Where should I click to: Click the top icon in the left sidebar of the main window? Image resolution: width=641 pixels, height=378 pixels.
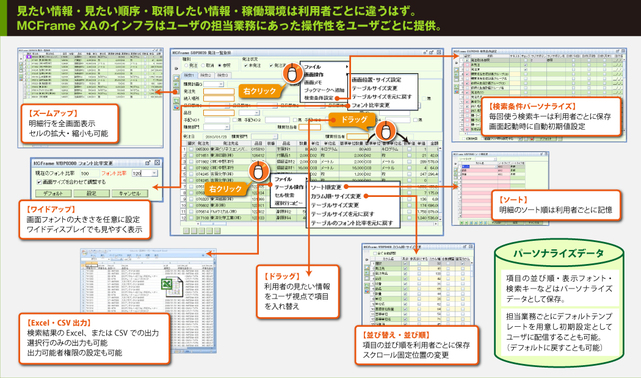176,78
